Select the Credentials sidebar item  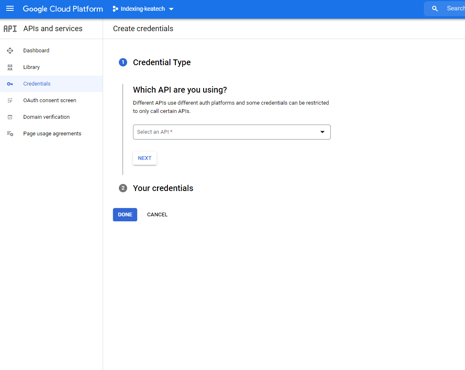tap(51, 84)
